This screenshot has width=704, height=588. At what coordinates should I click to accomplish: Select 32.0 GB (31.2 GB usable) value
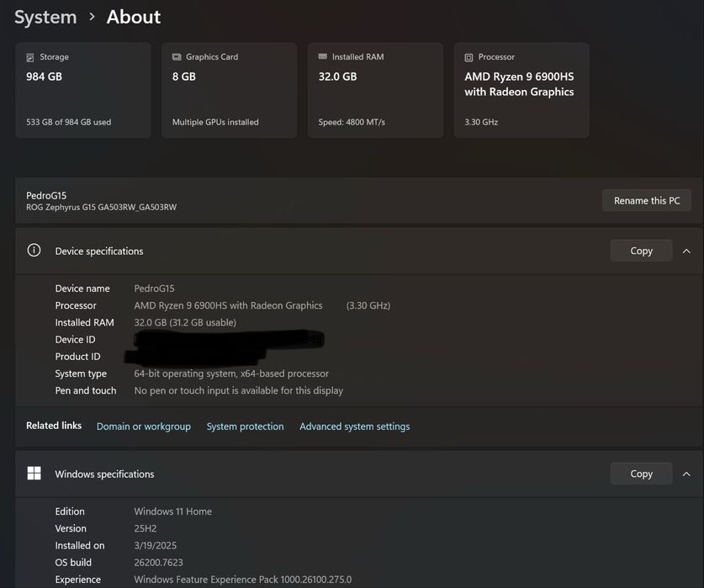click(185, 322)
